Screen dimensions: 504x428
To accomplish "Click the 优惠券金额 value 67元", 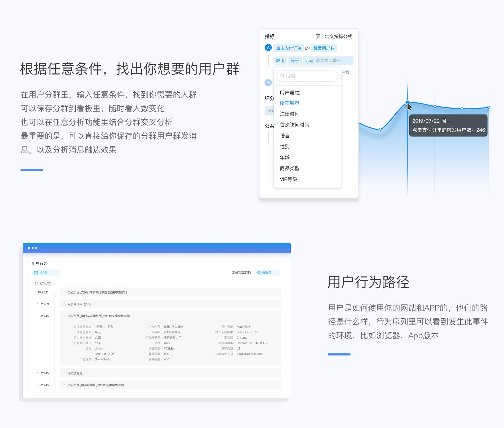I will (98, 332).
